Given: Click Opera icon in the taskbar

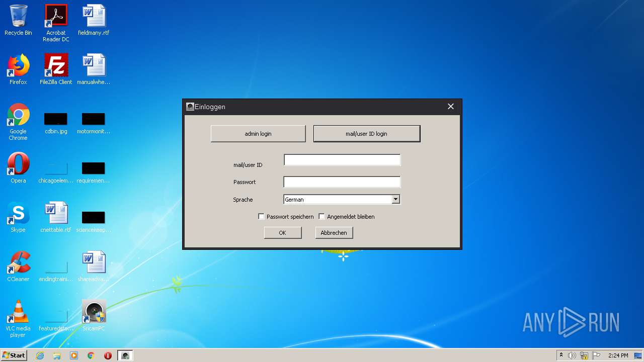Looking at the screenshot, I should pos(108,355).
